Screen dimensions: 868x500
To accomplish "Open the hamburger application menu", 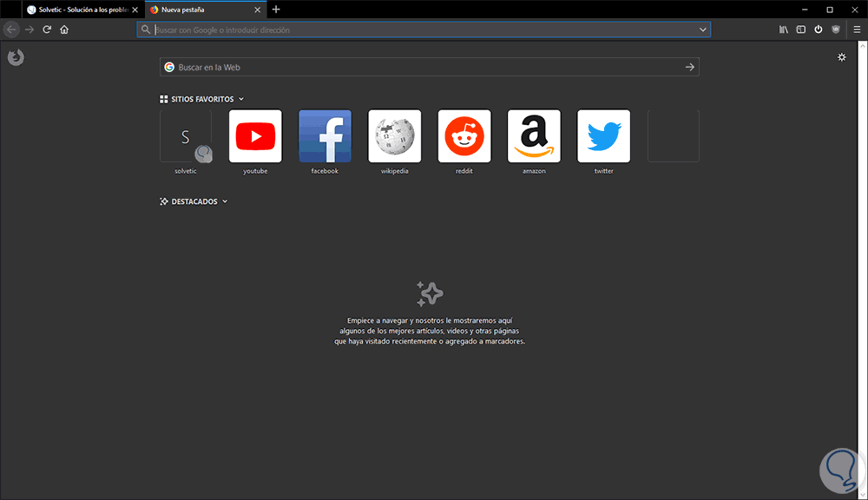I will [857, 30].
